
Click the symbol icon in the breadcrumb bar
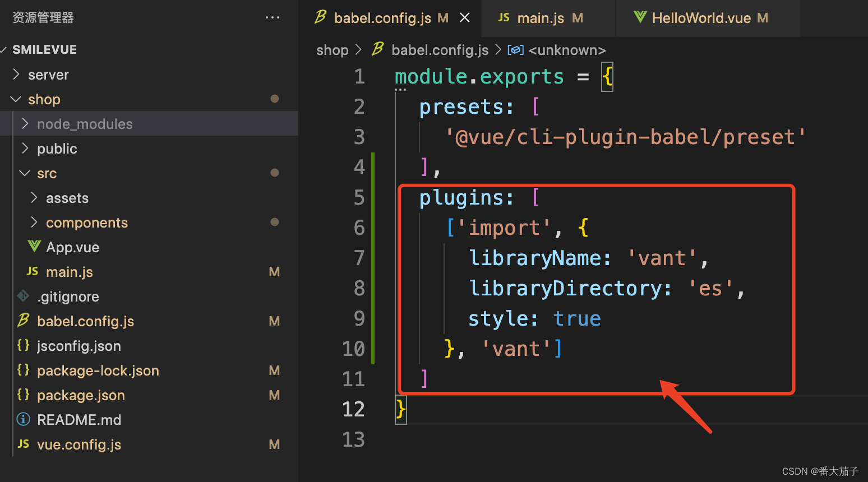click(515, 50)
